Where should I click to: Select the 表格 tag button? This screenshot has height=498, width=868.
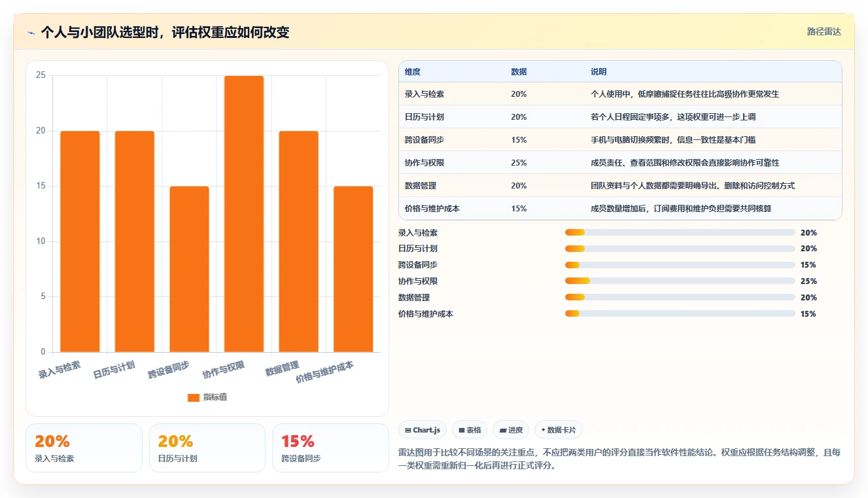(470, 430)
